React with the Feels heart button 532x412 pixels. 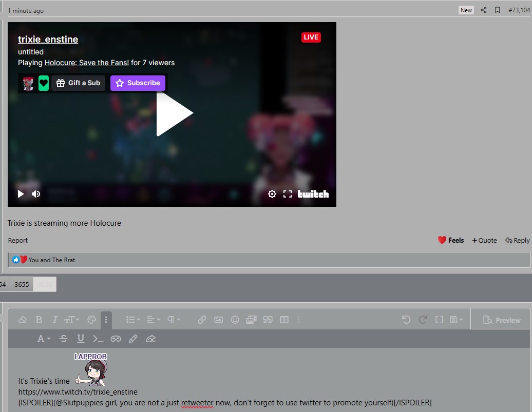pos(450,241)
